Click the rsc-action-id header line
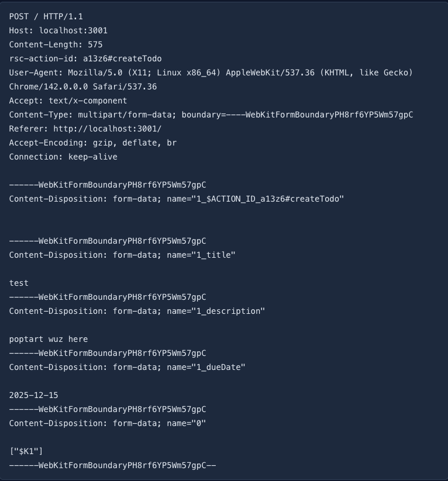Screen dimensions: 448x481 point(85,58)
